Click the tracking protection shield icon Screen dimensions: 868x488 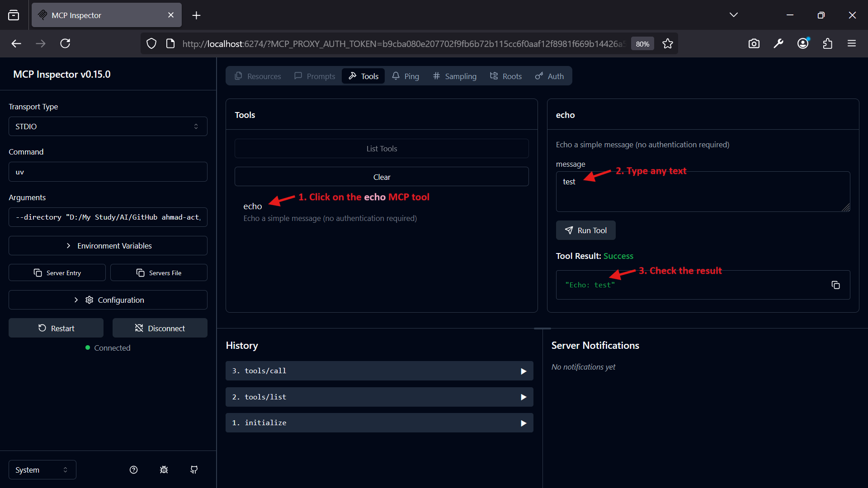point(151,44)
